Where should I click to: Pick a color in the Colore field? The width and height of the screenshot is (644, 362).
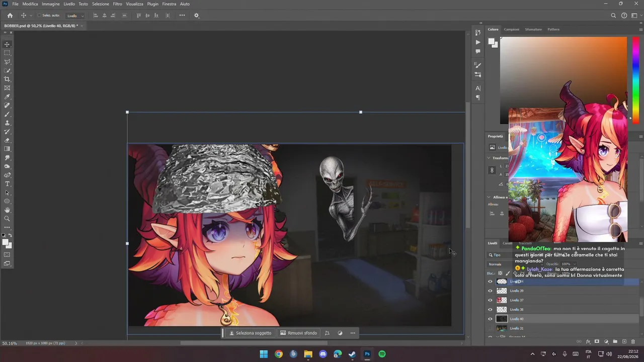click(563, 80)
